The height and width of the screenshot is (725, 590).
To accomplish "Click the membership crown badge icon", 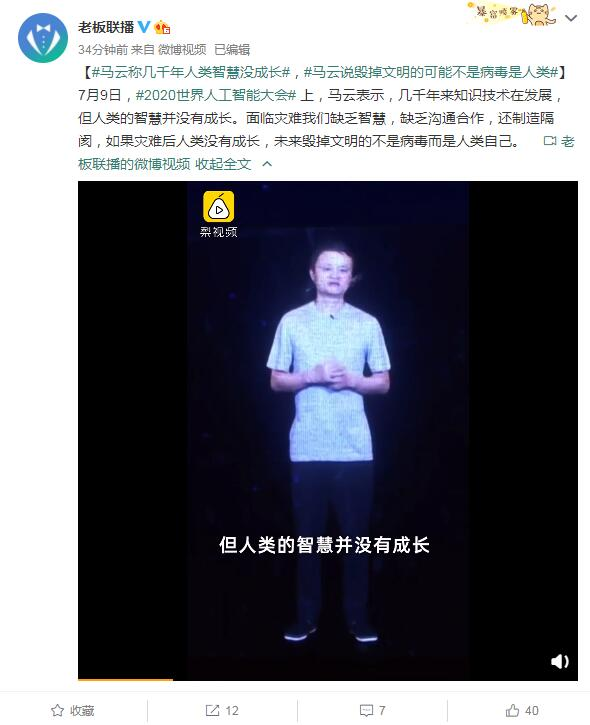I will pyautogui.click(x=162, y=27).
